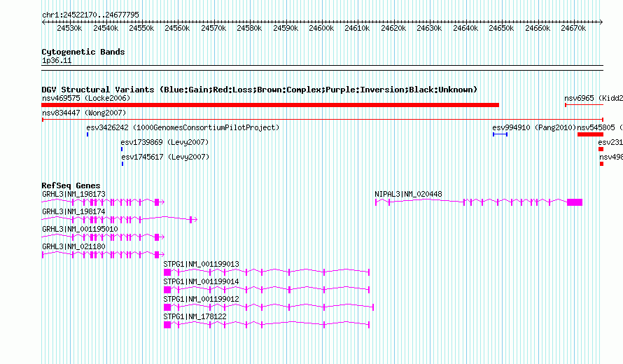Select the blue mark under esv3426242

tap(87, 134)
